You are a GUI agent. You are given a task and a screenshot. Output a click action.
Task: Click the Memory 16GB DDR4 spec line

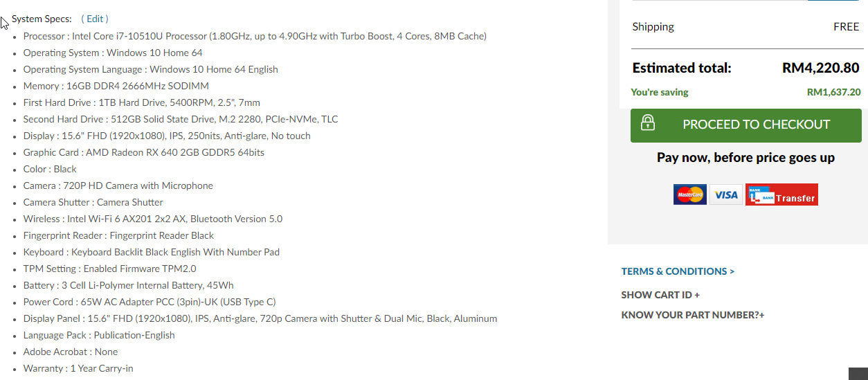[116, 86]
